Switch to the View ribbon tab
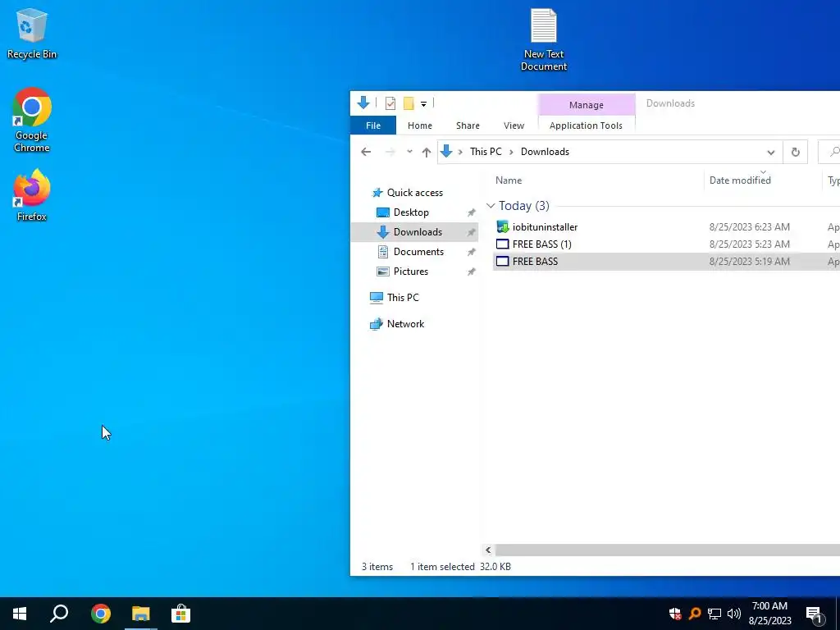 (x=514, y=126)
